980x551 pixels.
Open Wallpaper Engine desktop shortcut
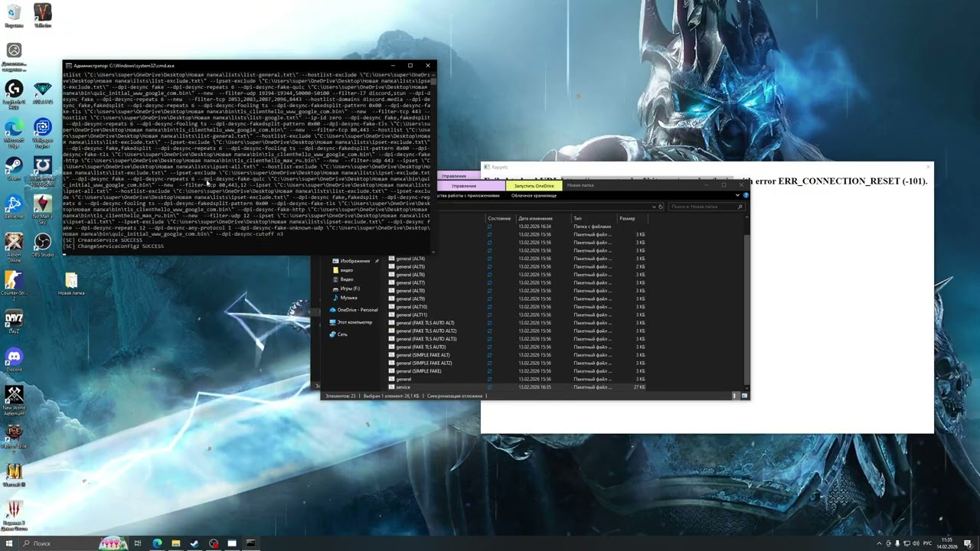pos(43,132)
